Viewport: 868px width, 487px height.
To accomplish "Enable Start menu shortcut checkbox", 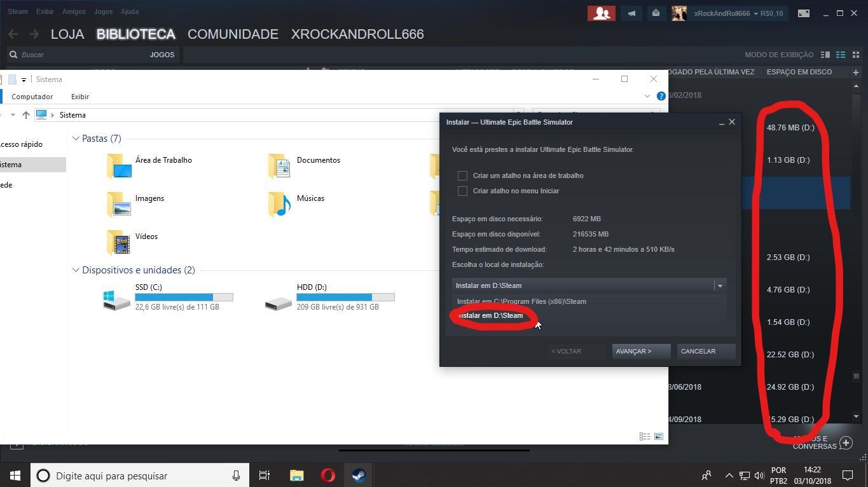I will [x=462, y=191].
